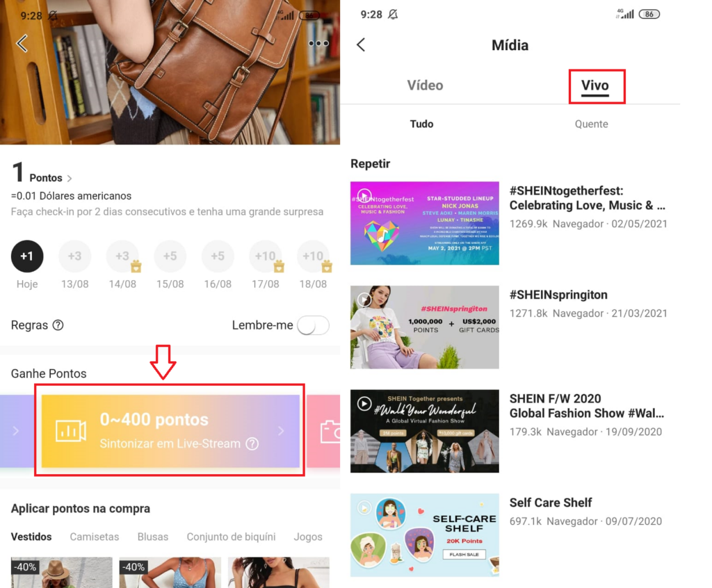Screen dimensions: 712x588
Task: Open the black top product thumbnail
Action: (x=278, y=573)
